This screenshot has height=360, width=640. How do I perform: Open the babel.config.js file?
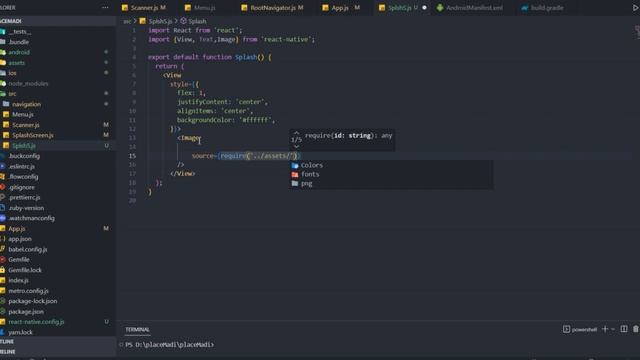27,249
